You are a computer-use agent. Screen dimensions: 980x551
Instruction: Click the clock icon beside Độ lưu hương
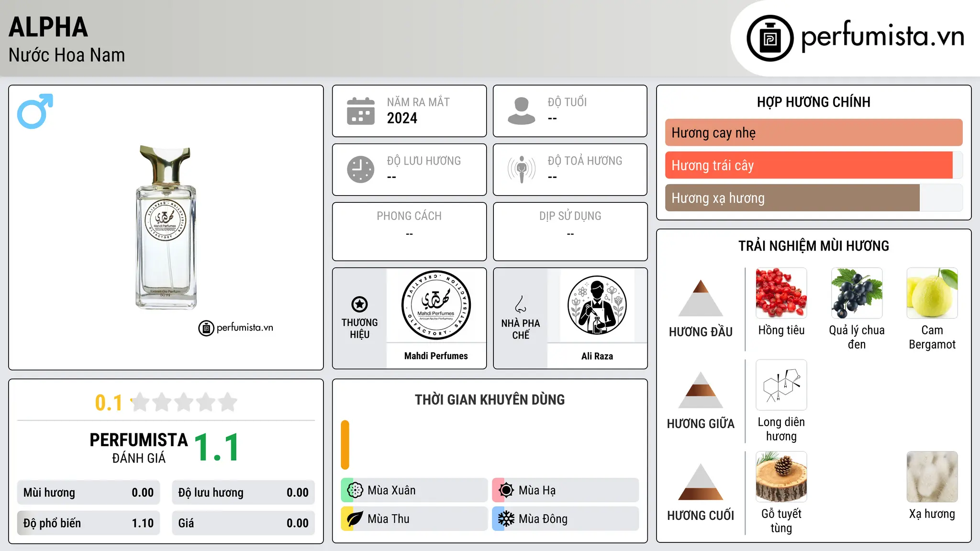pos(361,169)
